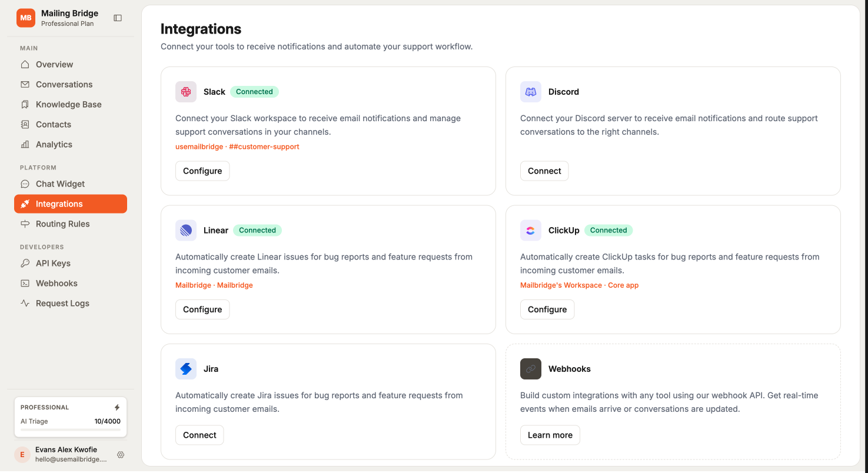
Task: Click the API Keys key icon
Action: [x=25, y=263]
